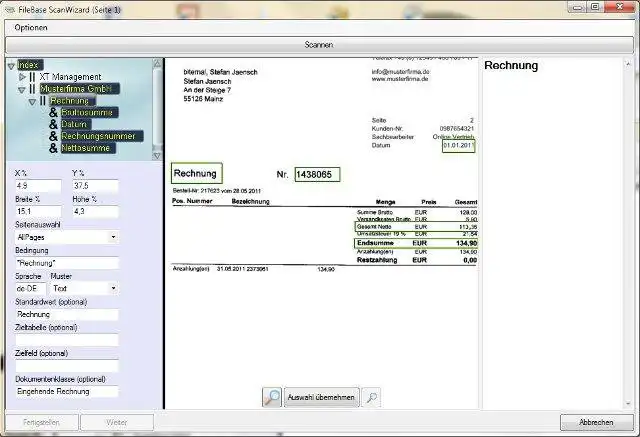Image resolution: width=640 pixels, height=437 pixels.
Task: Click the ampersand icon beside Bruttosumme
Action: pyautogui.click(x=53, y=112)
